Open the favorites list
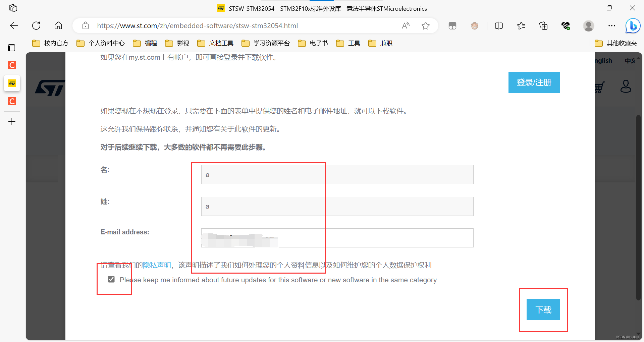 coord(521,25)
